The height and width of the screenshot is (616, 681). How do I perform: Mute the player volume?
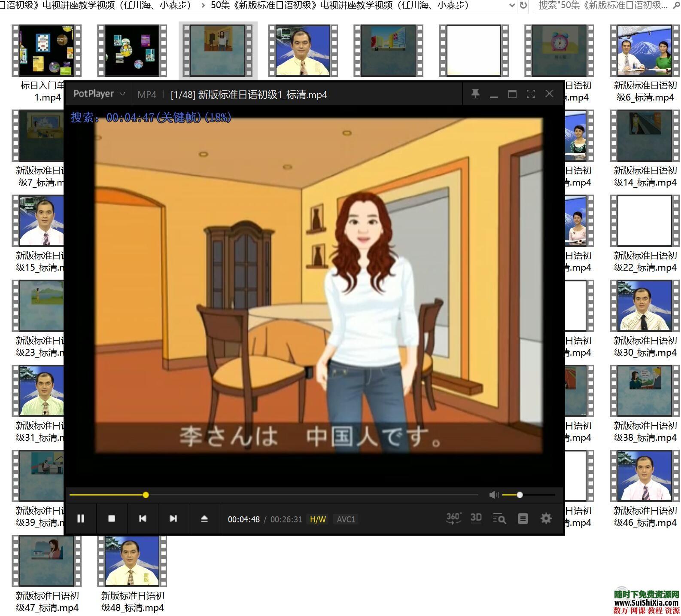tap(494, 495)
